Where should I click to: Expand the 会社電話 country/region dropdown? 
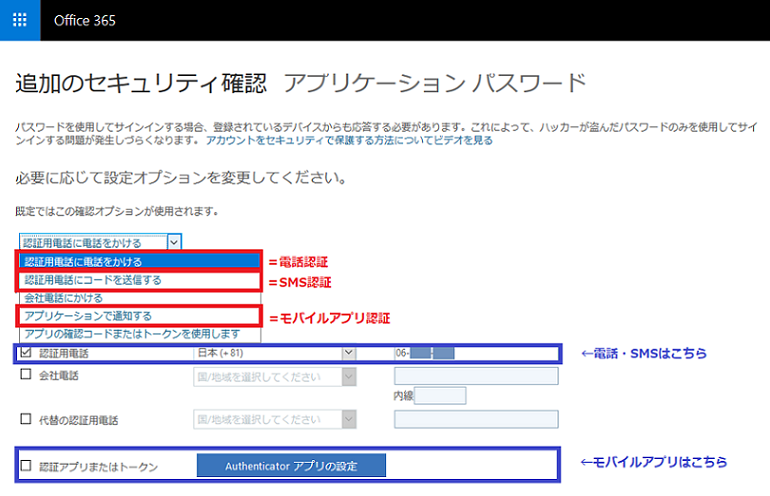[x=348, y=376]
